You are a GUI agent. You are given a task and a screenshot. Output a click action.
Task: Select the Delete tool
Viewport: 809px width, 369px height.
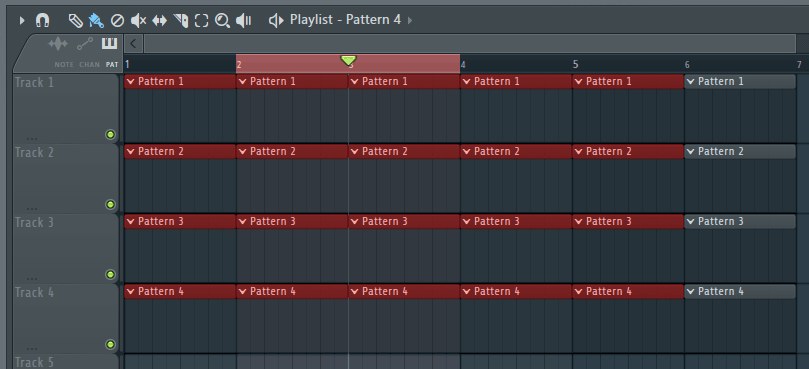tap(118, 21)
